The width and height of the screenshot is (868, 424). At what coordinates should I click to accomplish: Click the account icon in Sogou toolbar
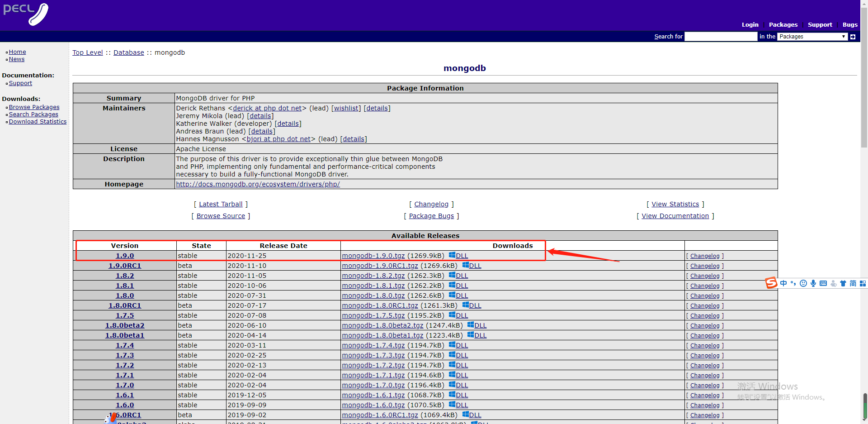pos(834,284)
